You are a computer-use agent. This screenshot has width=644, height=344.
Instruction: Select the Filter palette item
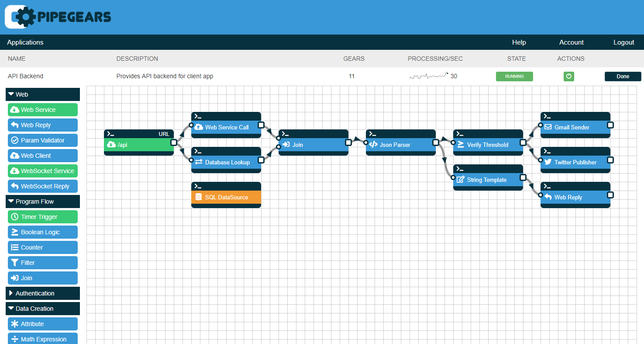(x=43, y=263)
